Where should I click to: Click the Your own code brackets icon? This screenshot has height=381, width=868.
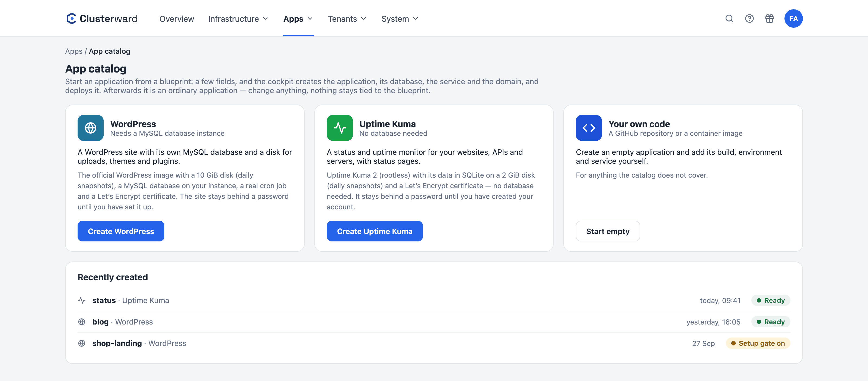coord(589,128)
